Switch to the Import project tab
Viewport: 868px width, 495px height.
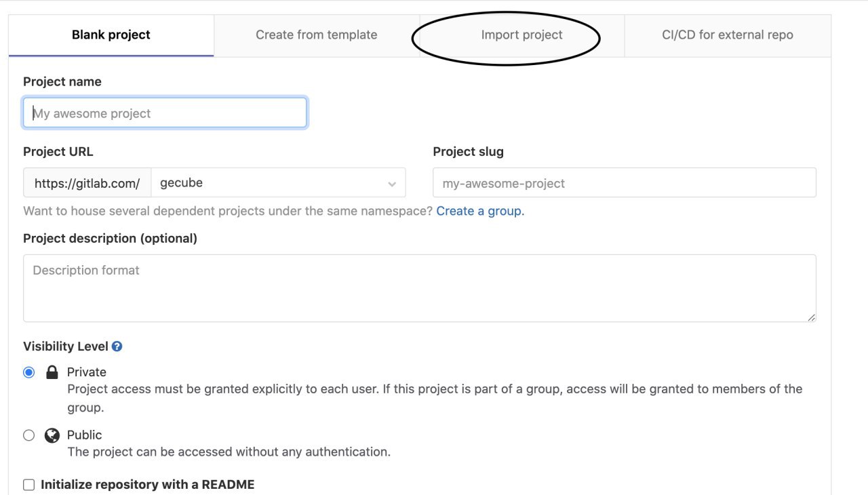pos(522,35)
